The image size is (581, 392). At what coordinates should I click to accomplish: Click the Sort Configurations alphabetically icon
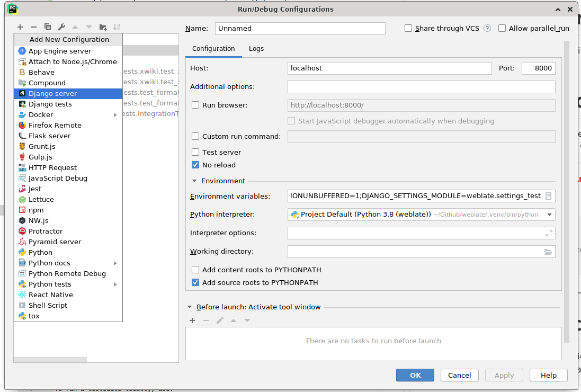[x=117, y=26]
